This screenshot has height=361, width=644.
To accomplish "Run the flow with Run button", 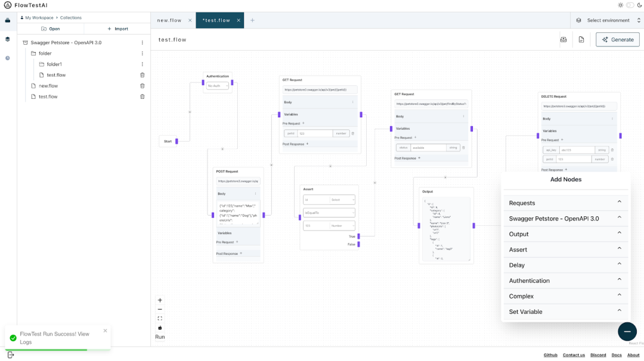I will [160, 337].
